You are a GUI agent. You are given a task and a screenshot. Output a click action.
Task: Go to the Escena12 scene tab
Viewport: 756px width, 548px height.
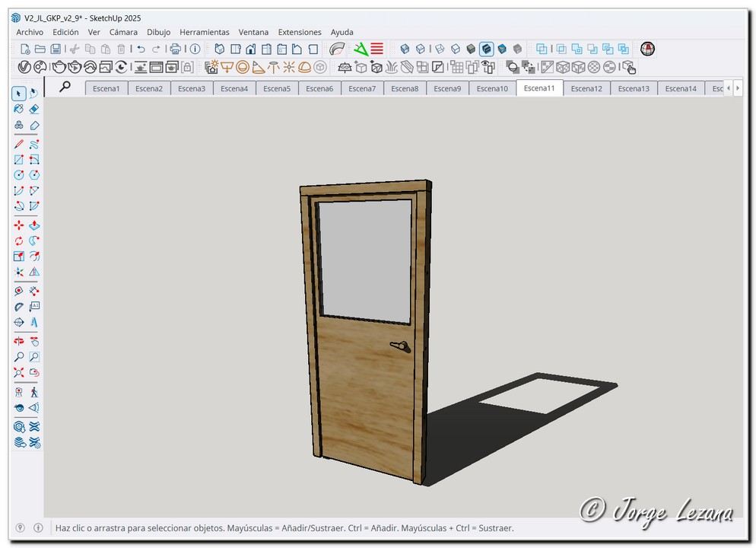pos(586,88)
